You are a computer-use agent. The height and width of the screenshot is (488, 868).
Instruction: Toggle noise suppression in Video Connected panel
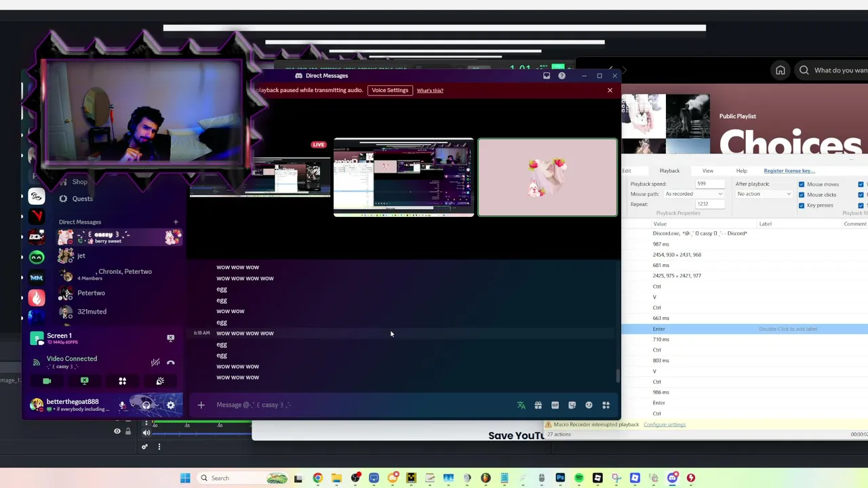155,363
